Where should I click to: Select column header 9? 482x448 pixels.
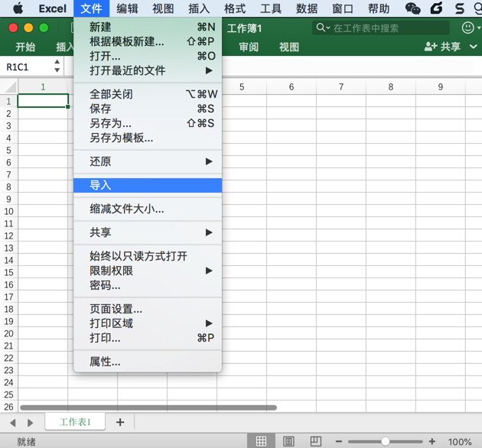tap(441, 87)
